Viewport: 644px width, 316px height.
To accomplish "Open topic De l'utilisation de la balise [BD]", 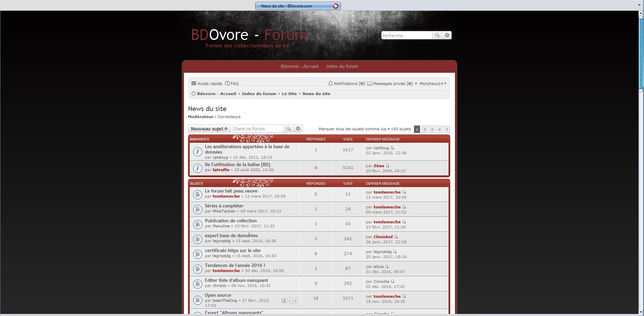I will [x=237, y=164].
